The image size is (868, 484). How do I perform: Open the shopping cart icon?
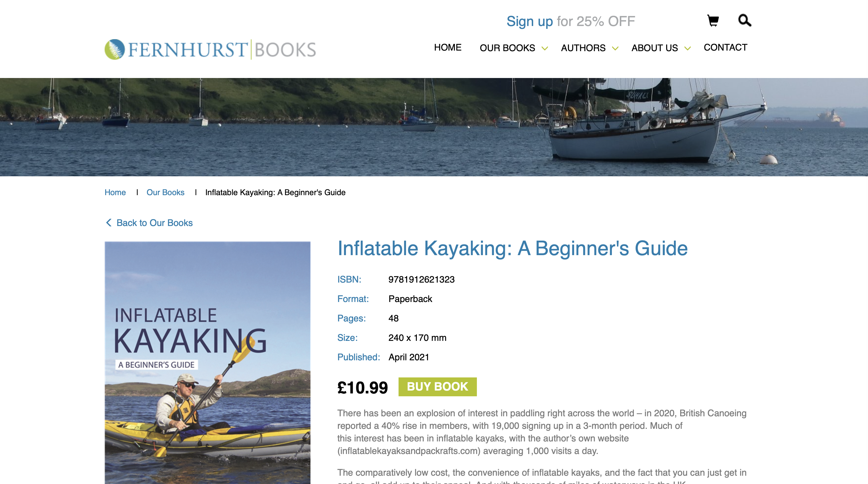(x=713, y=21)
